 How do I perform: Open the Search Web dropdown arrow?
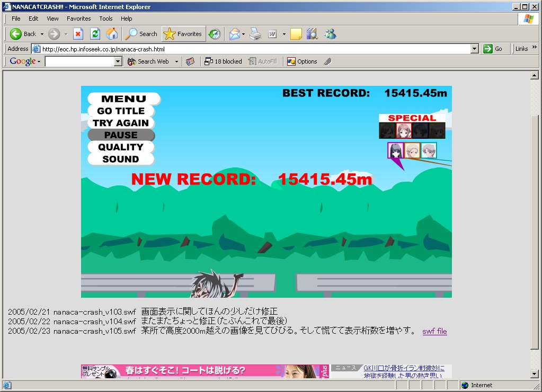click(x=176, y=61)
